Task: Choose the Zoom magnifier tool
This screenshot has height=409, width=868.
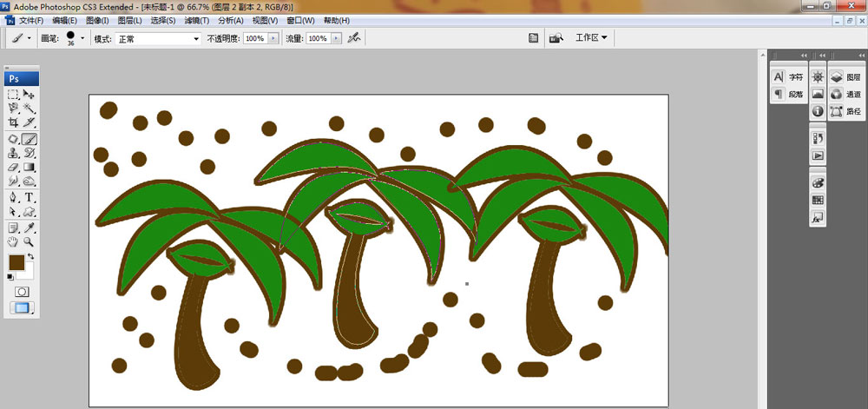Action: tap(29, 242)
